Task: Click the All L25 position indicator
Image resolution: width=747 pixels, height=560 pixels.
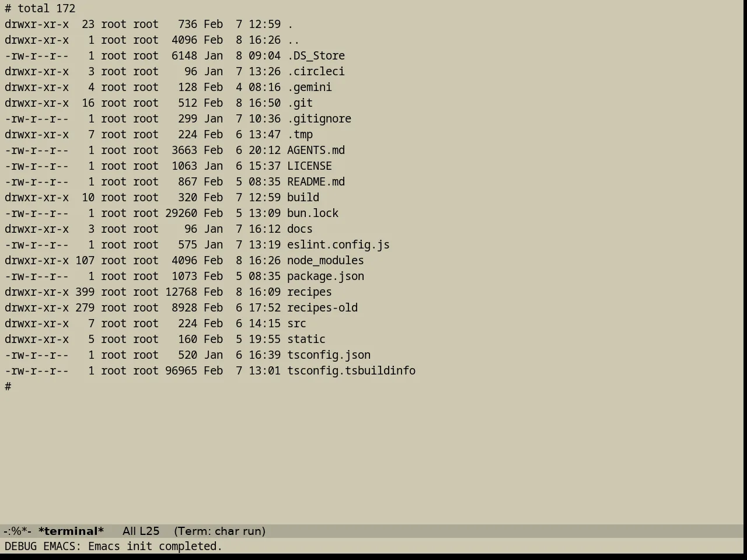Action: click(x=141, y=531)
